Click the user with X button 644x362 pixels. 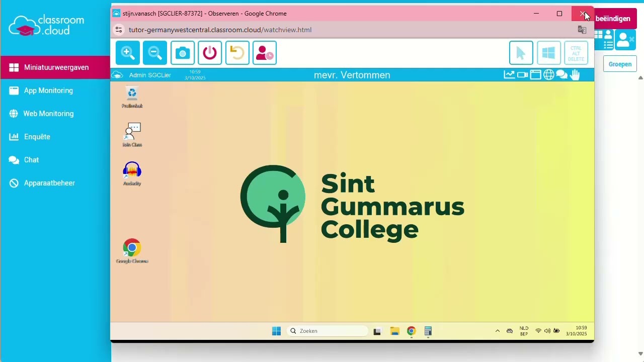pos(625,40)
